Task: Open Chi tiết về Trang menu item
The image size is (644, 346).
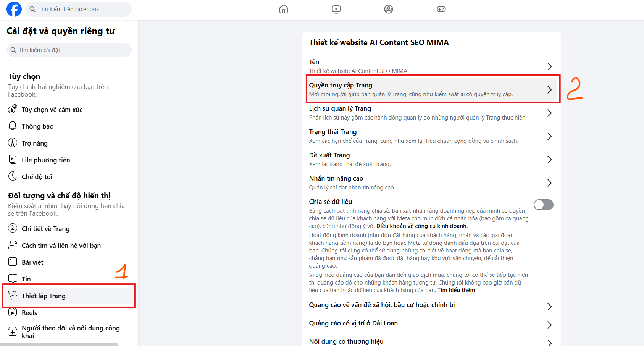Action: [45, 229]
